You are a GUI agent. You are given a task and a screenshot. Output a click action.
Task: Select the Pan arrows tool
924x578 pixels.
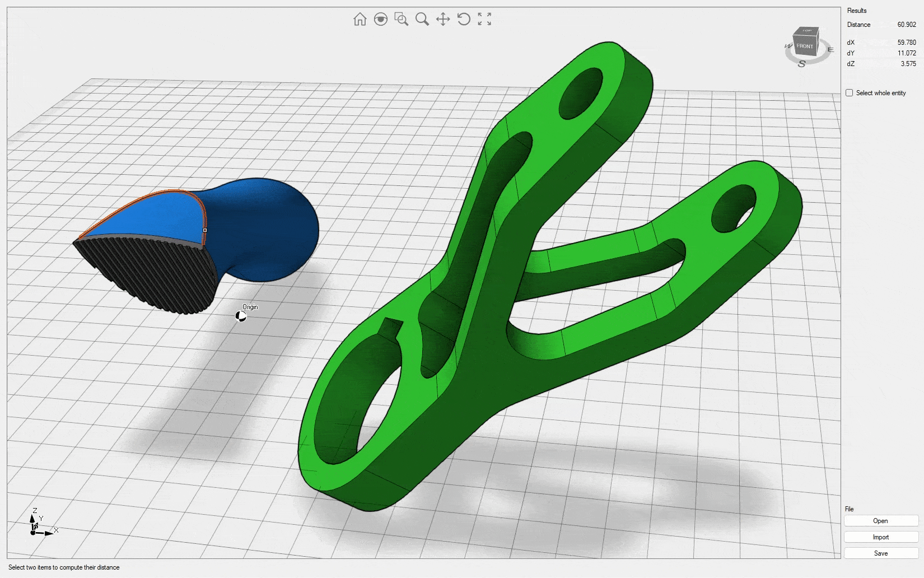tap(443, 20)
